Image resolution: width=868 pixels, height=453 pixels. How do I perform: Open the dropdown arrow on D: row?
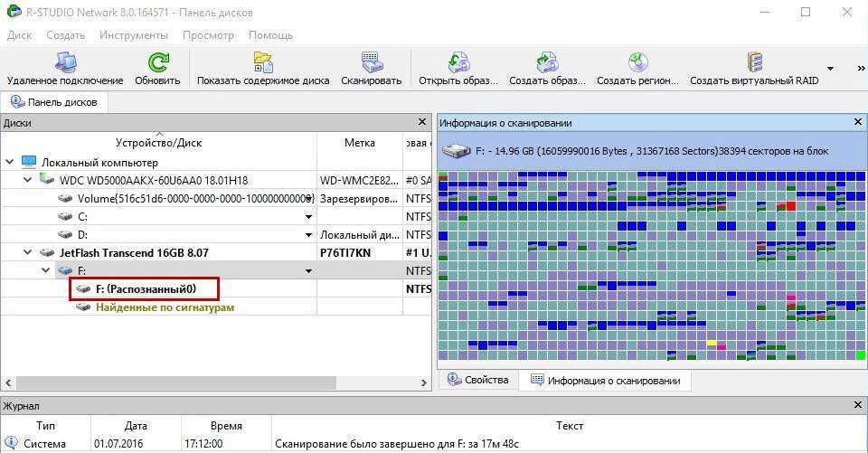click(x=308, y=235)
